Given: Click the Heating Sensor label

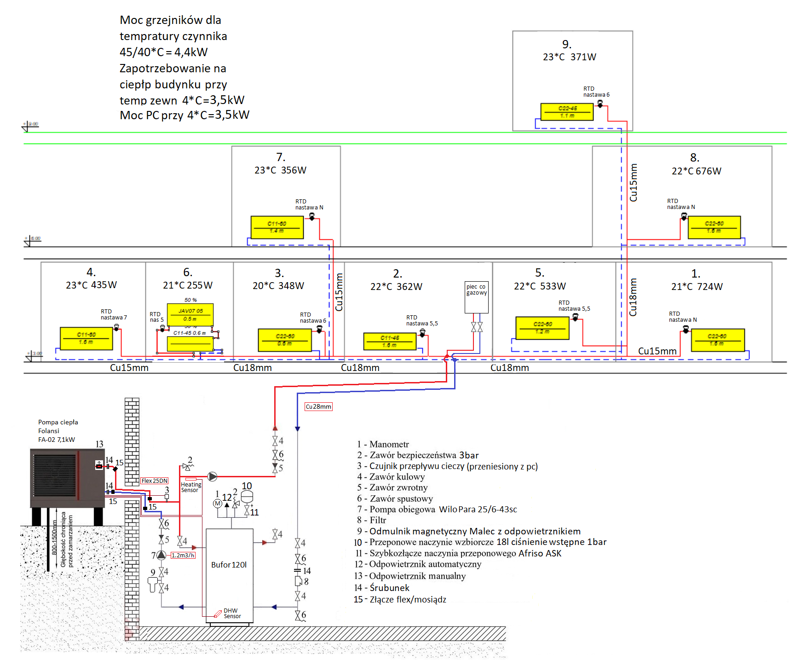Looking at the screenshot, I should (191, 487).
